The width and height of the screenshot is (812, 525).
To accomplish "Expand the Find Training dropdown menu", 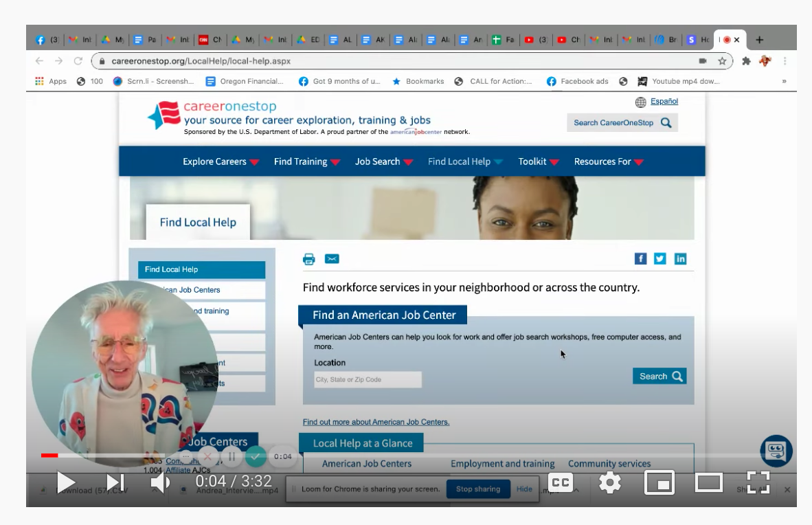I will pyautogui.click(x=306, y=161).
